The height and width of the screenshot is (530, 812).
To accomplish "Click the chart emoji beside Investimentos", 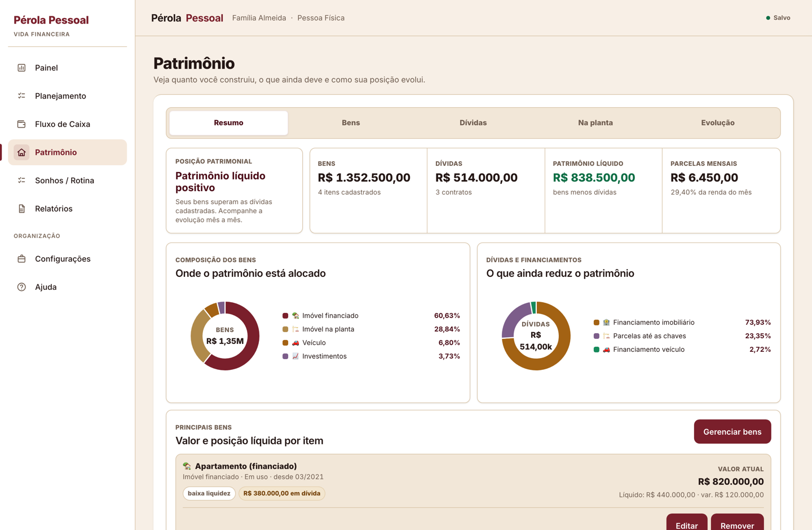I will 295,356.
